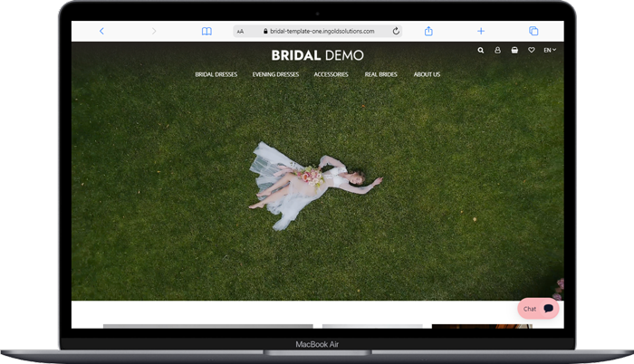Open the pink Chat button

[538, 309]
